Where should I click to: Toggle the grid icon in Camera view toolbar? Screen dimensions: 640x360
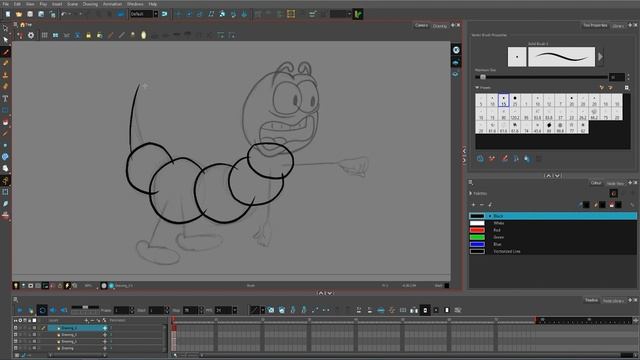tap(44, 36)
